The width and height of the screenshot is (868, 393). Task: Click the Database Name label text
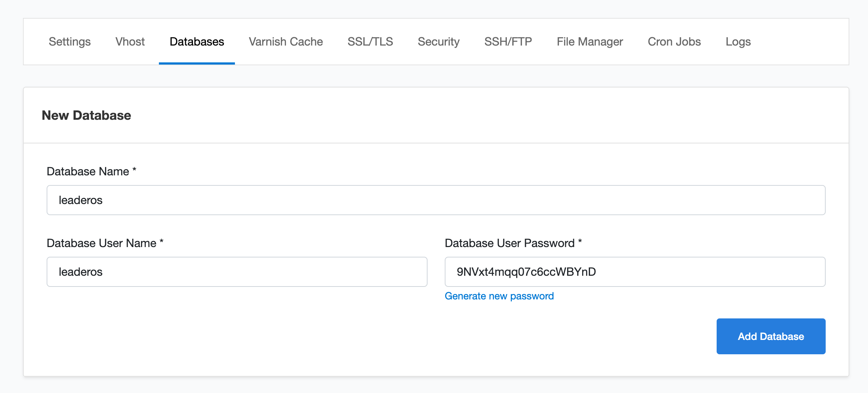88,171
